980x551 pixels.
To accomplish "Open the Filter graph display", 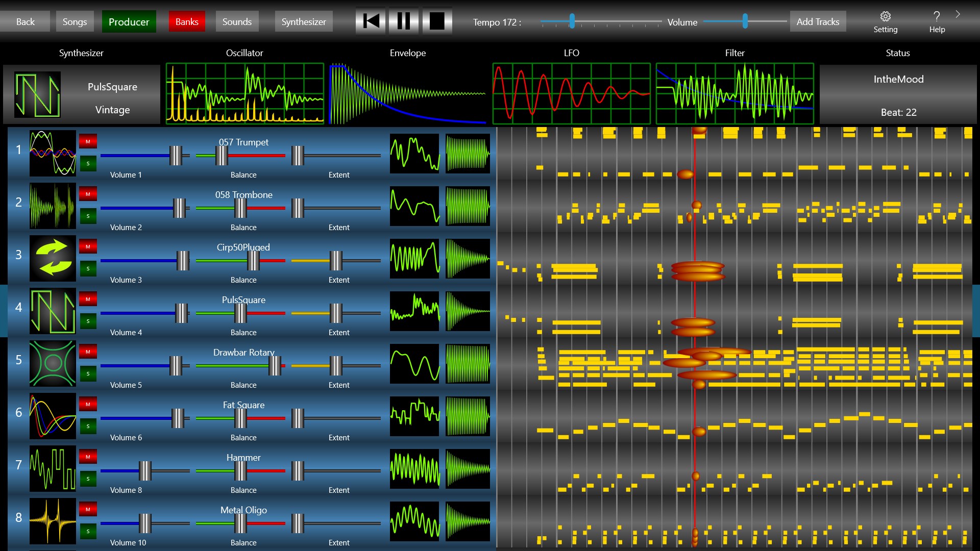I will click(734, 94).
